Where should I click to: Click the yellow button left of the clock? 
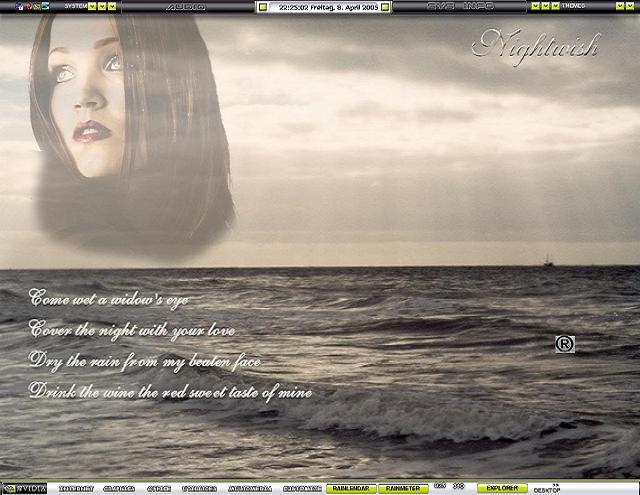point(263,7)
